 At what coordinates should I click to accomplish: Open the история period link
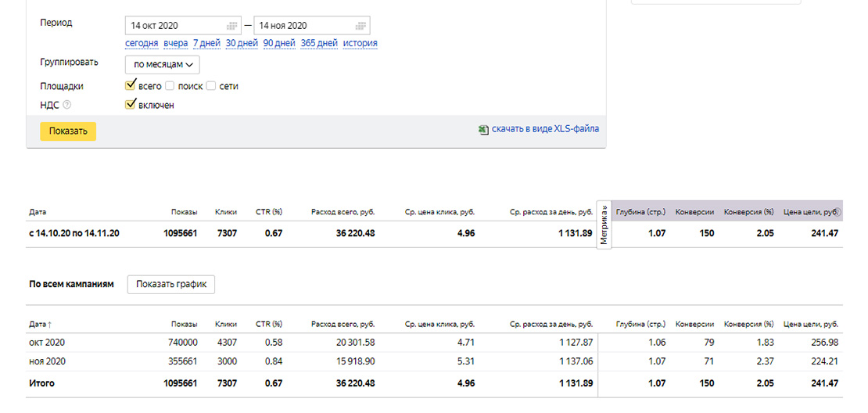click(x=360, y=43)
